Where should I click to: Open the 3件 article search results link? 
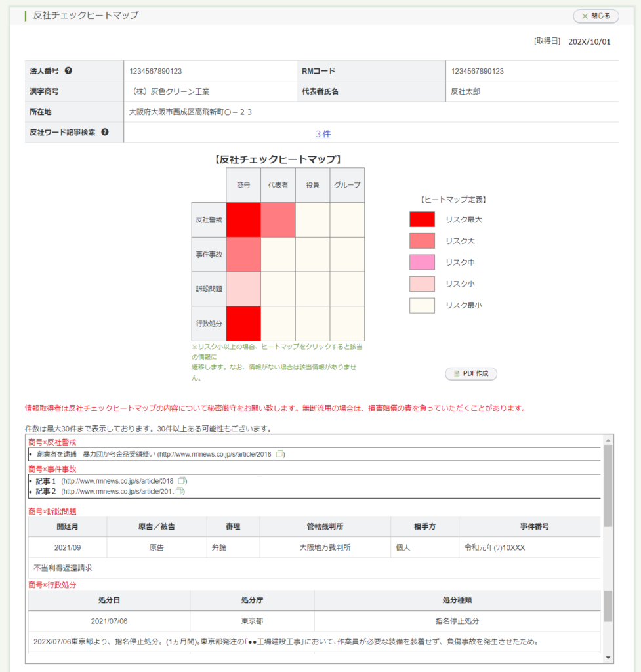pyautogui.click(x=322, y=133)
